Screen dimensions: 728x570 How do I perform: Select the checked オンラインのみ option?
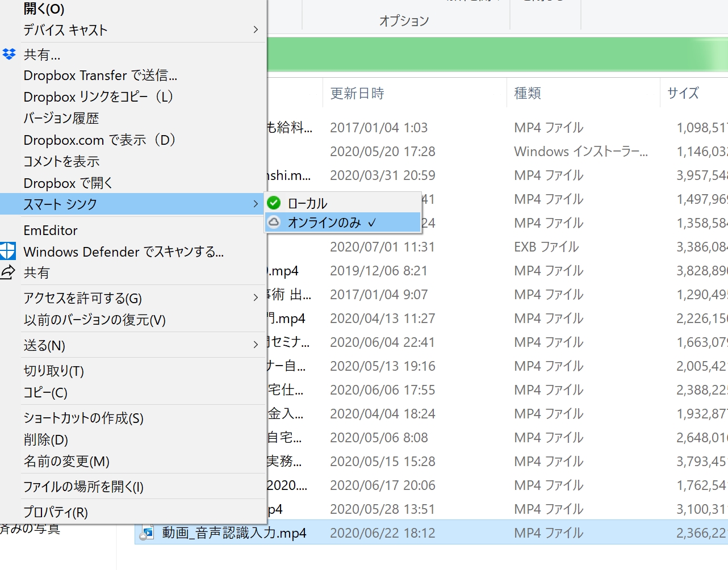point(324,223)
